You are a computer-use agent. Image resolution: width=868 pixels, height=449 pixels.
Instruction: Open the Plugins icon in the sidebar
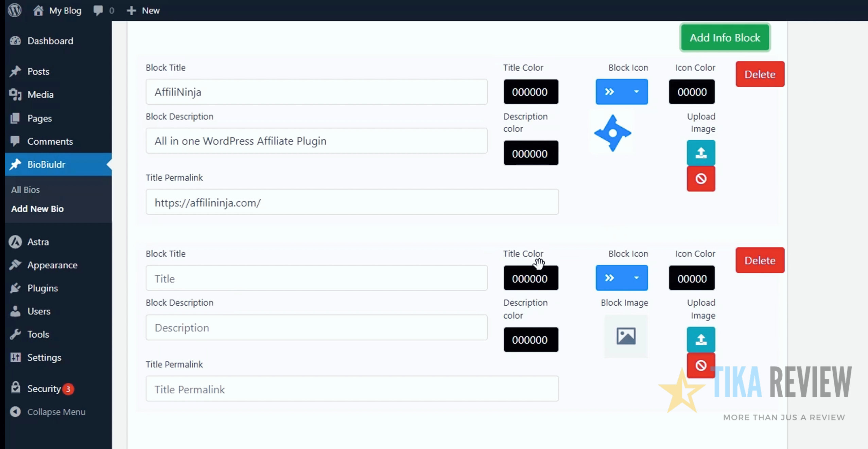15,288
